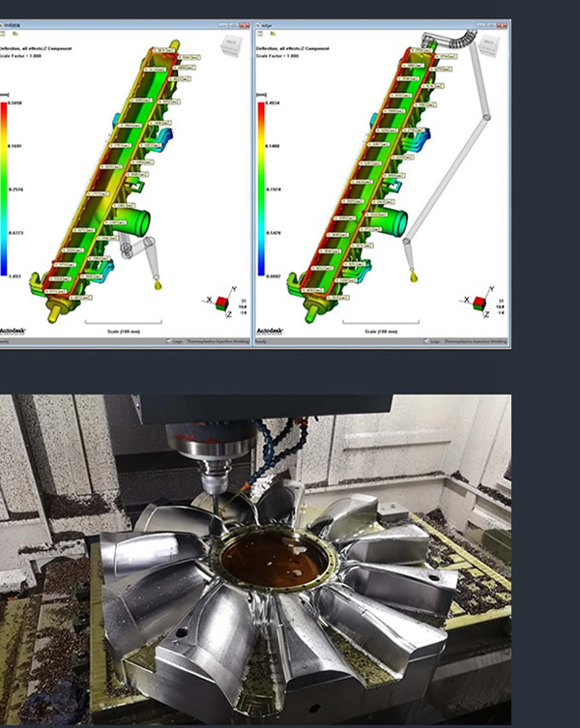Select the XYZ axis triad in right window

(478, 304)
